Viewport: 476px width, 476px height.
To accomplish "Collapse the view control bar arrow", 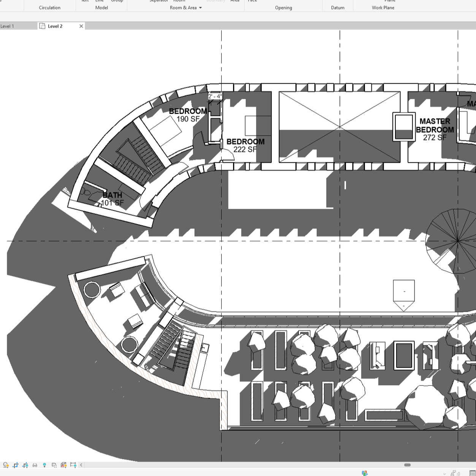I will 81,465.
